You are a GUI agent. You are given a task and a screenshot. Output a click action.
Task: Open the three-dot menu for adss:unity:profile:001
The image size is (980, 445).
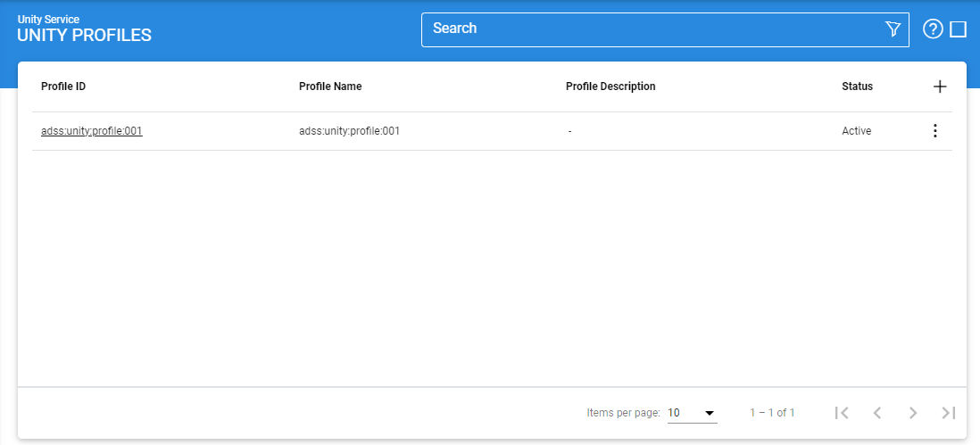(934, 131)
